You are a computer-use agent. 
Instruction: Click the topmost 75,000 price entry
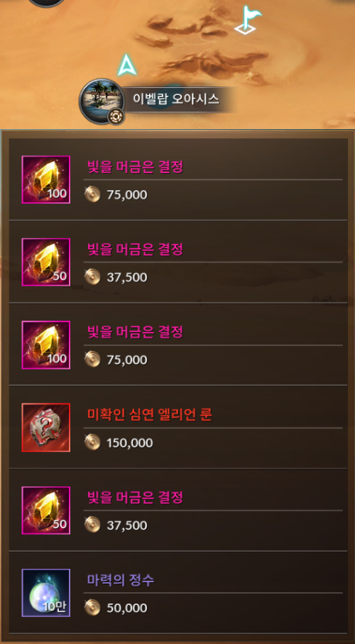tap(126, 194)
